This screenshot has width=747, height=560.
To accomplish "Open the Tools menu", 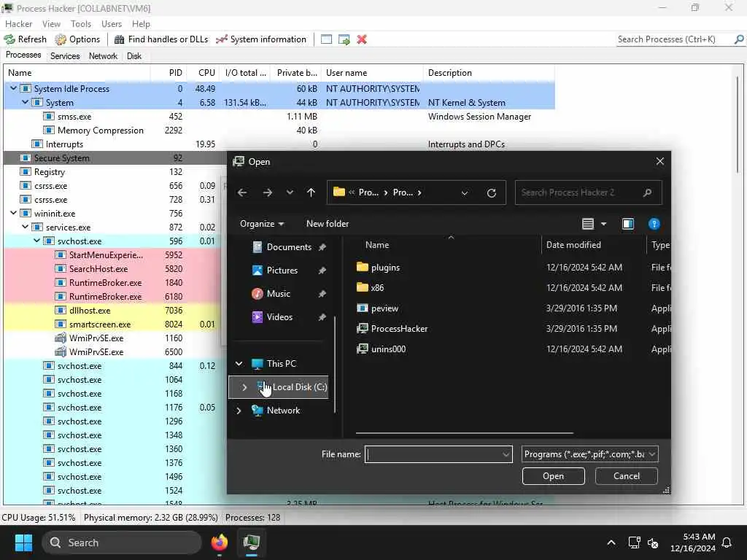I will pos(81,24).
